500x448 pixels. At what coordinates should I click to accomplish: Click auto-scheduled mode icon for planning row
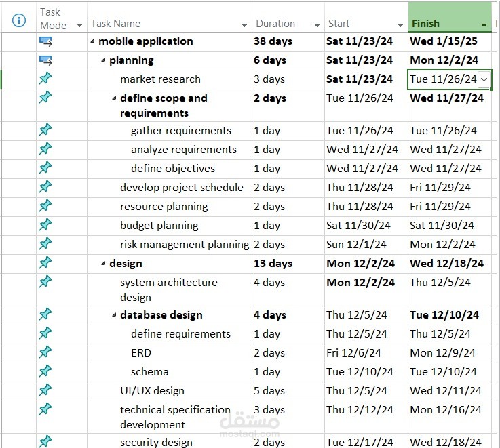(x=45, y=60)
